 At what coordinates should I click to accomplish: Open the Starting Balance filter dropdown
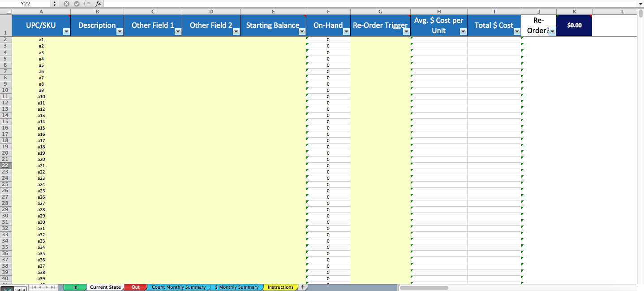tap(301, 31)
